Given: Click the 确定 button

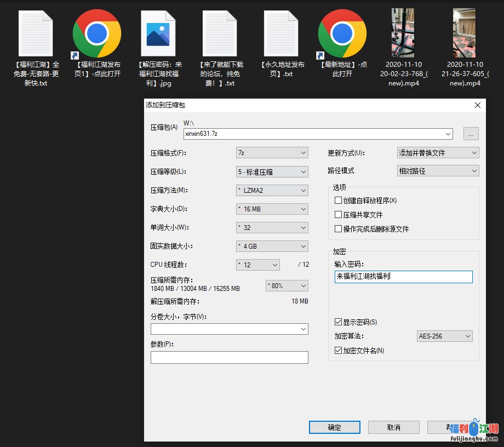Looking at the screenshot, I should (x=334, y=427).
